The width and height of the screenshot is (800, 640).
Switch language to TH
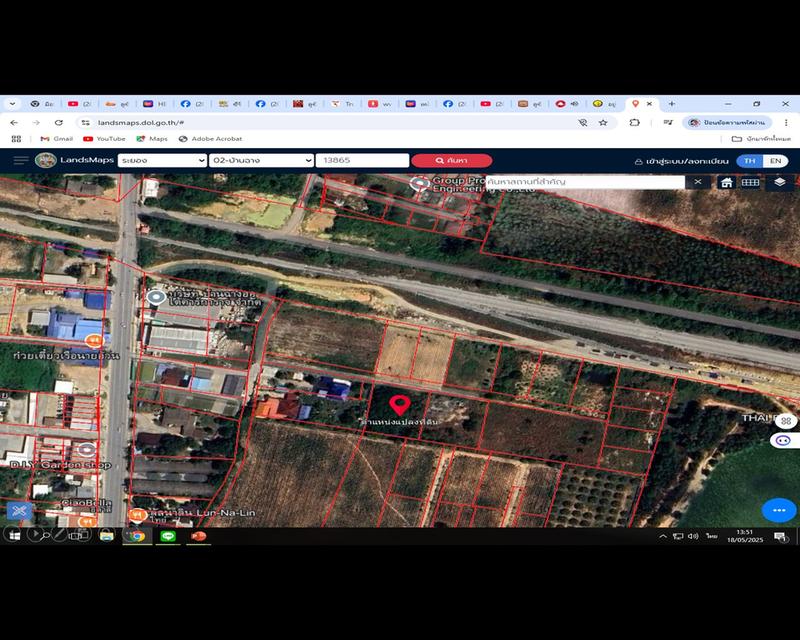pos(749,160)
